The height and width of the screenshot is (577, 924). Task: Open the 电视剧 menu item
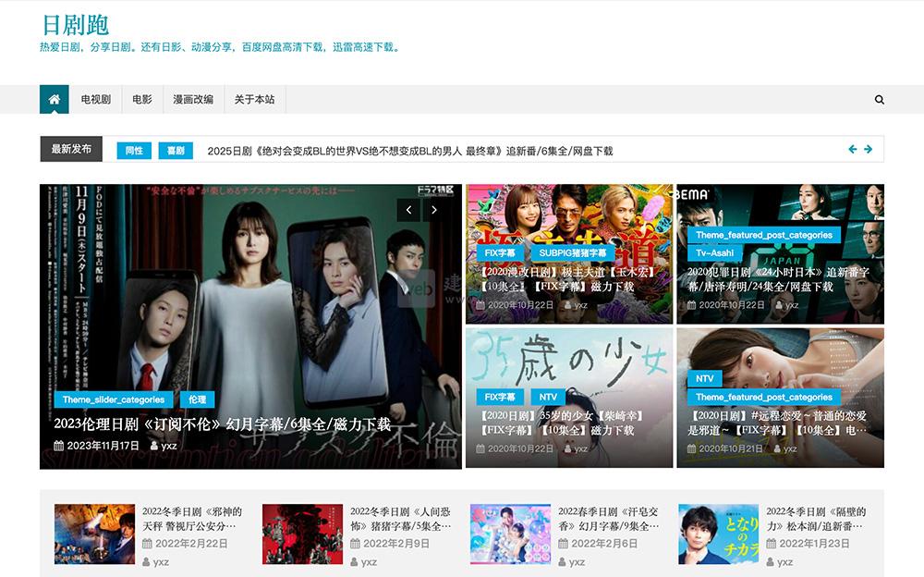click(x=95, y=100)
